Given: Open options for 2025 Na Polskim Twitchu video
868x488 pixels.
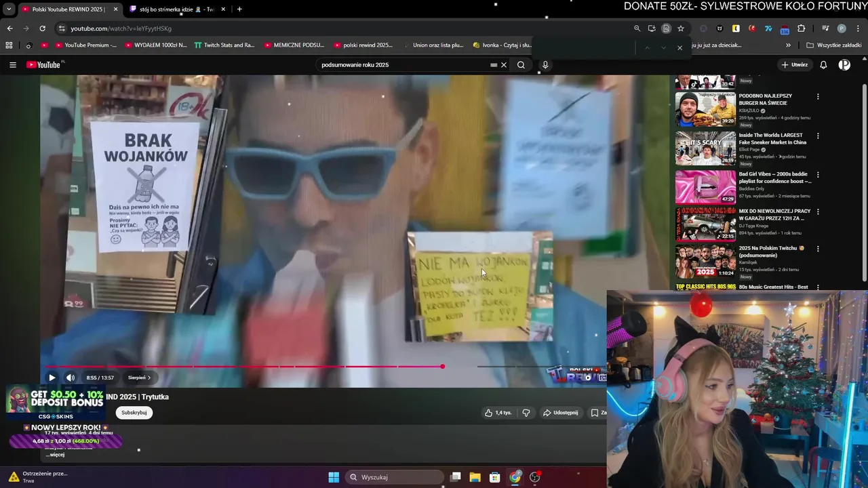Looking at the screenshot, I should coord(818,249).
